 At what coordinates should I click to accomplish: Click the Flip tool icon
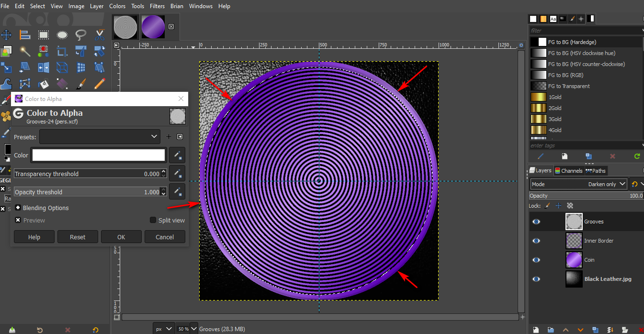pyautogui.click(x=44, y=67)
